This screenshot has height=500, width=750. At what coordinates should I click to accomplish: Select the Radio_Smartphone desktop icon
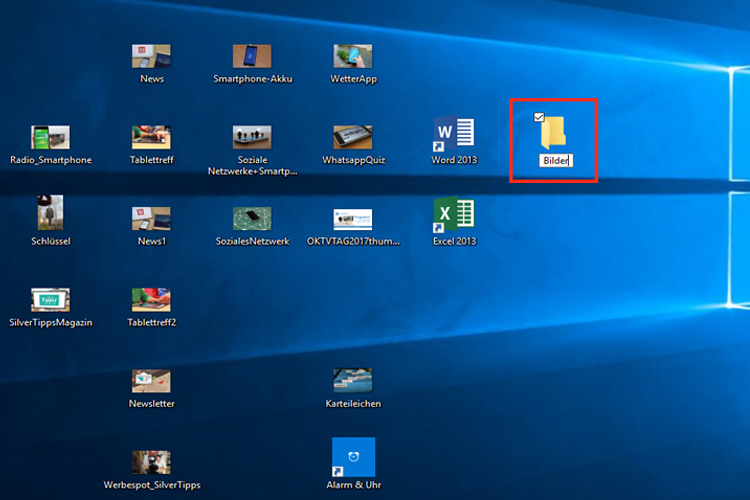(50, 137)
